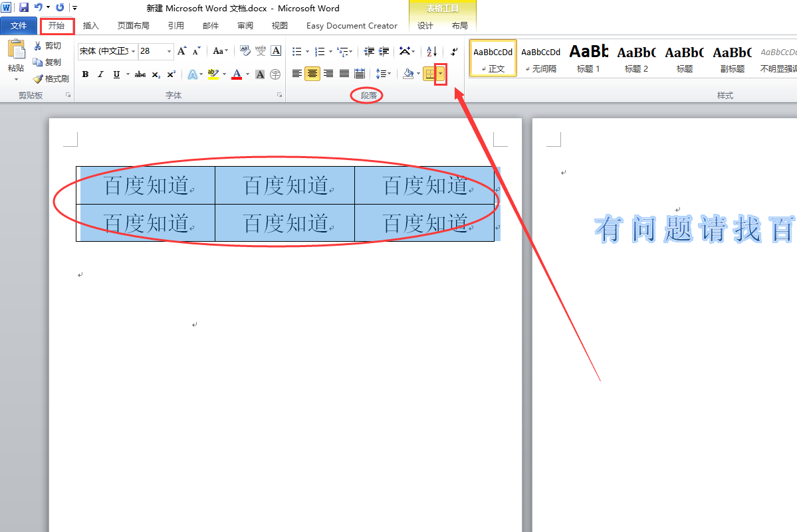Click the Paste (粘贴) clipboard icon
The width and height of the screenshot is (797, 532).
[x=16, y=50]
